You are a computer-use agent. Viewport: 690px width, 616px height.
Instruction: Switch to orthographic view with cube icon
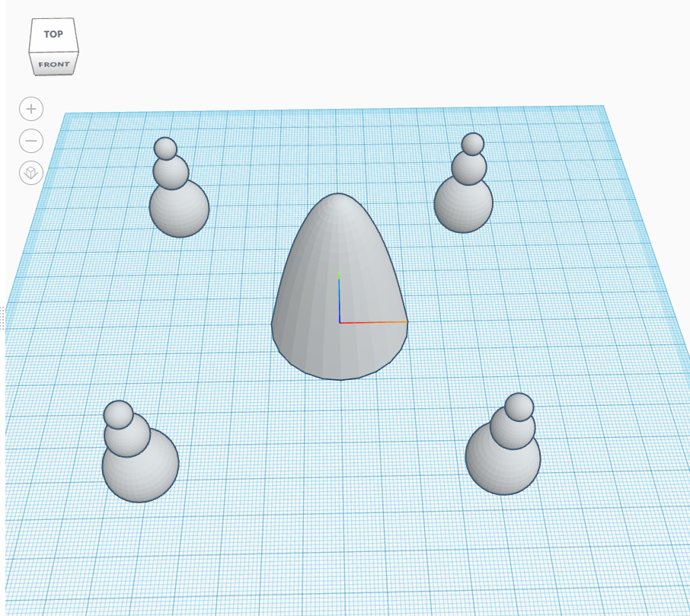31,173
